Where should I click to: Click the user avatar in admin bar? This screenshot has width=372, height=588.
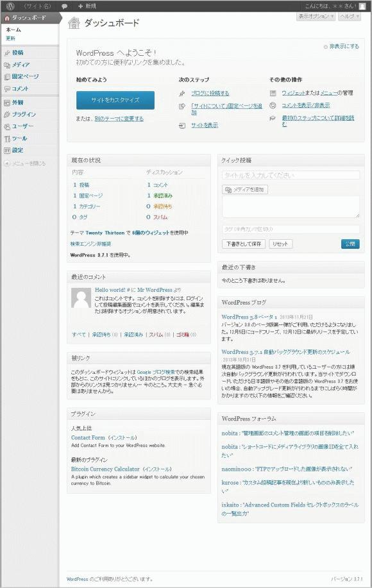tap(362, 6)
